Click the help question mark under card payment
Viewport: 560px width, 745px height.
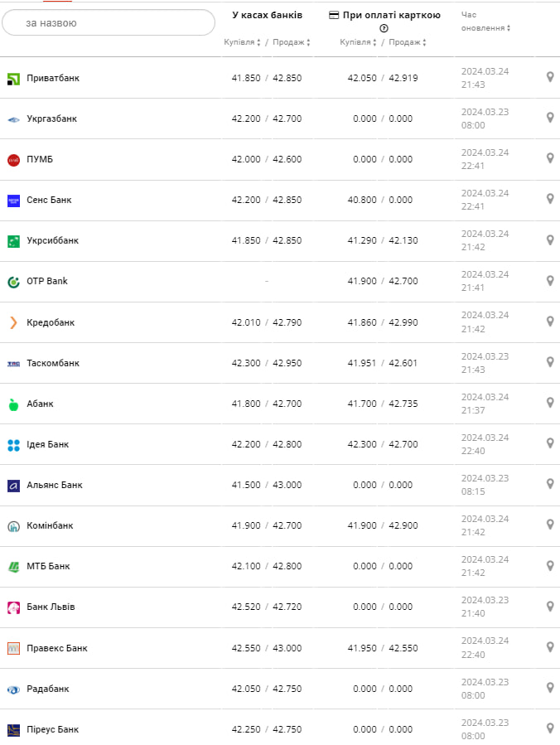click(x=384, y=28)
